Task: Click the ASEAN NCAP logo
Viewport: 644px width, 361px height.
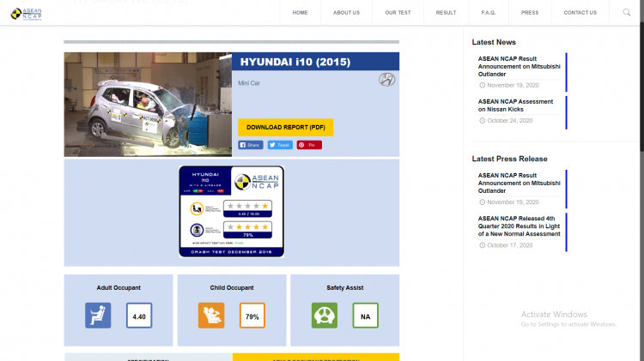Action: click(x=27, y=14)
